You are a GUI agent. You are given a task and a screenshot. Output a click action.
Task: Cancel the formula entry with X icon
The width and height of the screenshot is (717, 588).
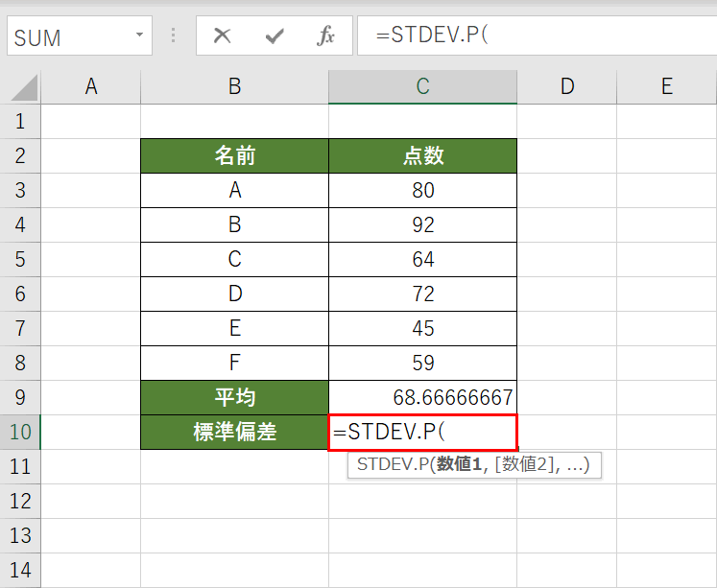pos(223,35)
